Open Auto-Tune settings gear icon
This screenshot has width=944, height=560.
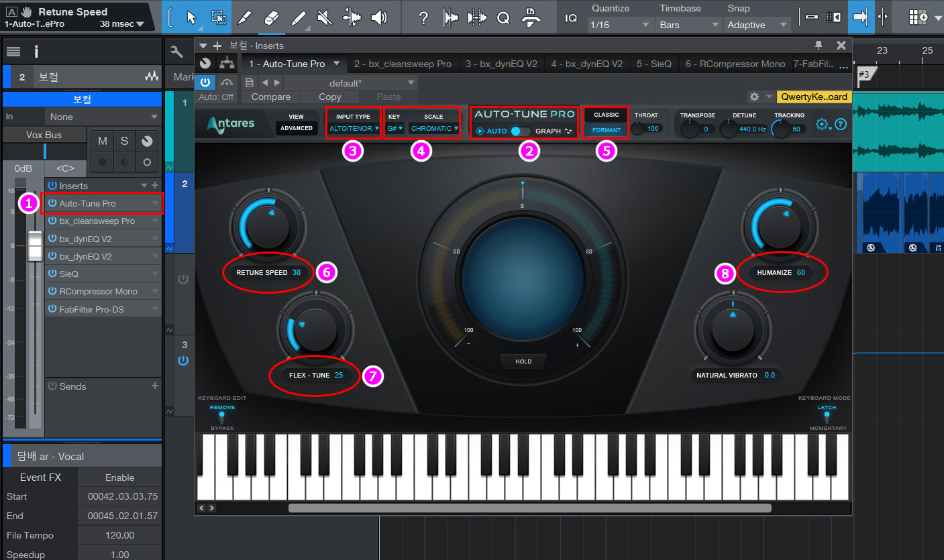pyautogui.click(x=822, y=124)
